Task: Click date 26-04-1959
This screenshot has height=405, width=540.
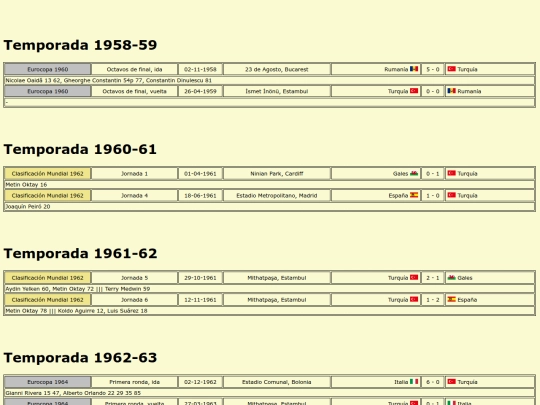Action: click(x=200, y=91)
